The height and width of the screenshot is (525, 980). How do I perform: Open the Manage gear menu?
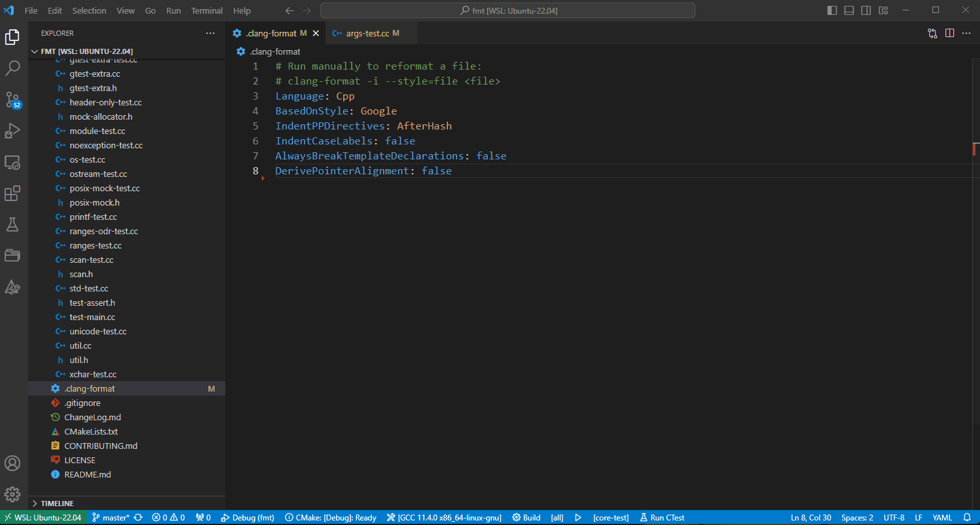click(12, 494)
